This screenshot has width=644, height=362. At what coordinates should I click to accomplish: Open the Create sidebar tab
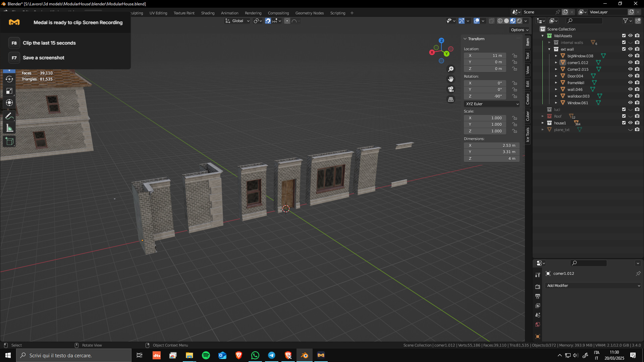528,99
